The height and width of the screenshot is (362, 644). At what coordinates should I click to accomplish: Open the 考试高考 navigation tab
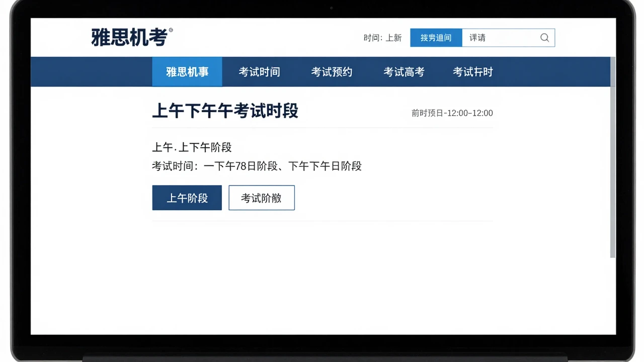click(x=404, y=72)
